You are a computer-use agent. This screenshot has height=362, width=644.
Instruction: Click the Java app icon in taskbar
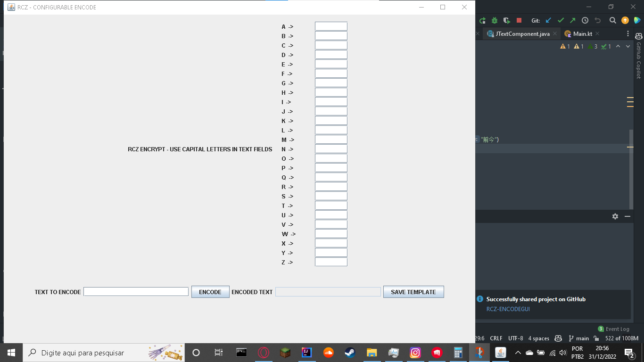click(501, 353)
